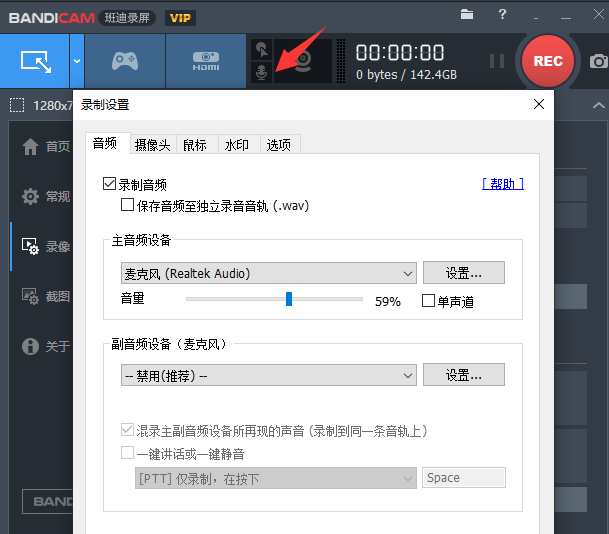Open 设置 for the main audio device

[464, 273]
